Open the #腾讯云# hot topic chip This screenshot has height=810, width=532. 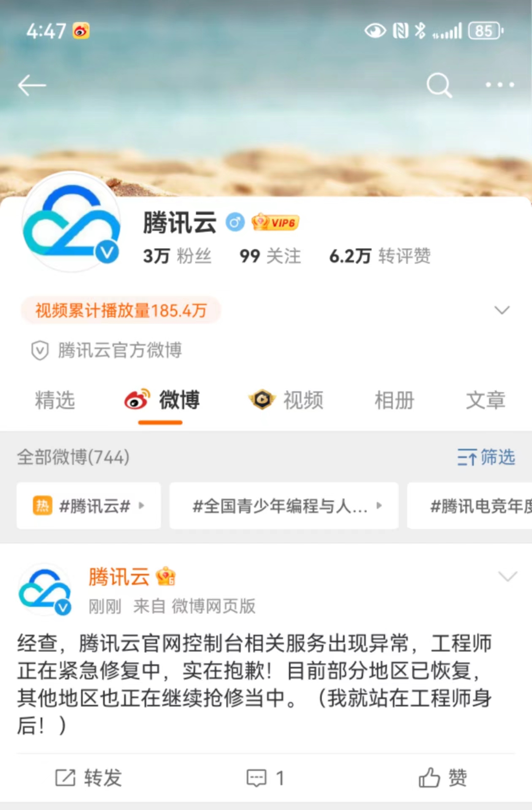click(89, 506)
